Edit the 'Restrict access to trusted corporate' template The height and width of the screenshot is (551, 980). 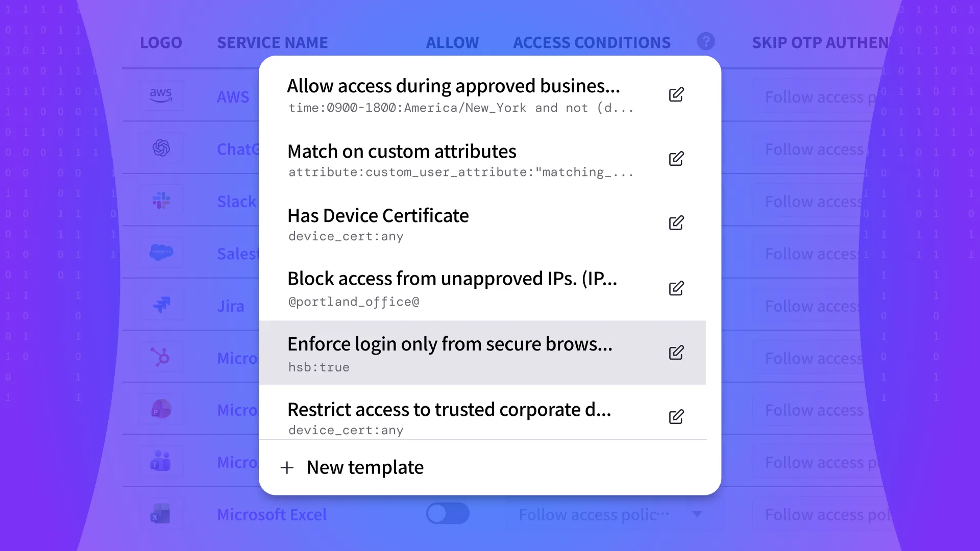[676, 417]
